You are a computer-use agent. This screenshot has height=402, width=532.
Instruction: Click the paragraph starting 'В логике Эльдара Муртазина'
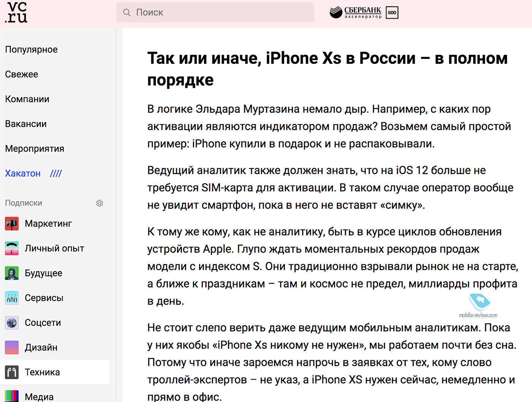329,126
